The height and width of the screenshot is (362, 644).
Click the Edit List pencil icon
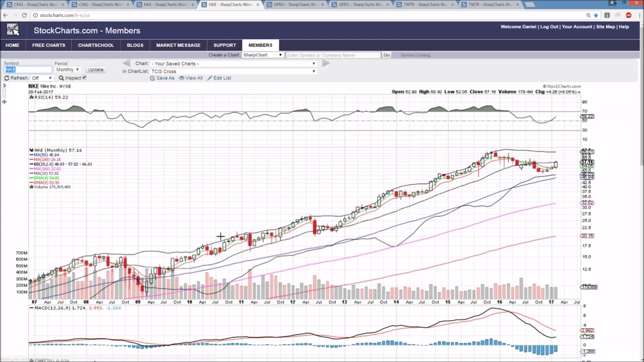click(210, 78)
